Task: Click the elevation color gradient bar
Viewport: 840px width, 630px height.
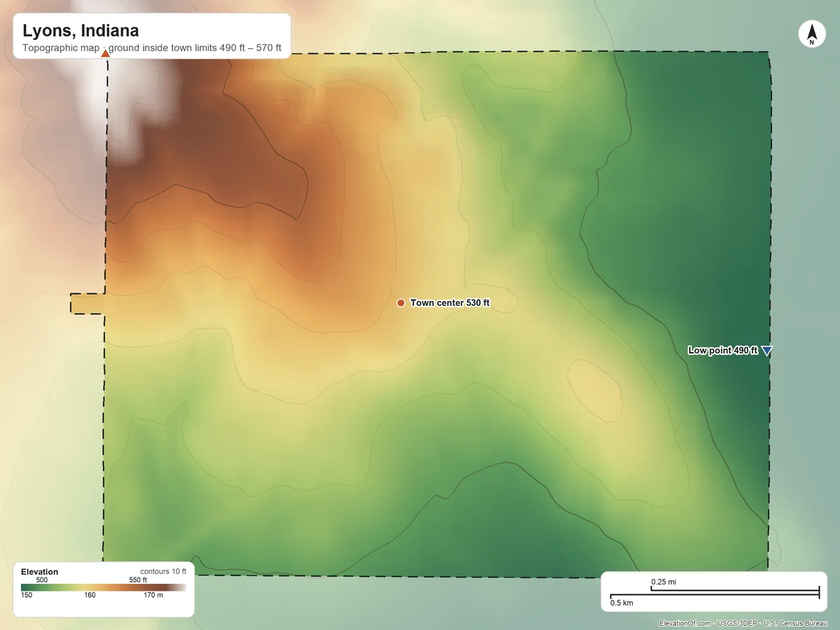Action: pyautogui.click(x=104, y=588)
